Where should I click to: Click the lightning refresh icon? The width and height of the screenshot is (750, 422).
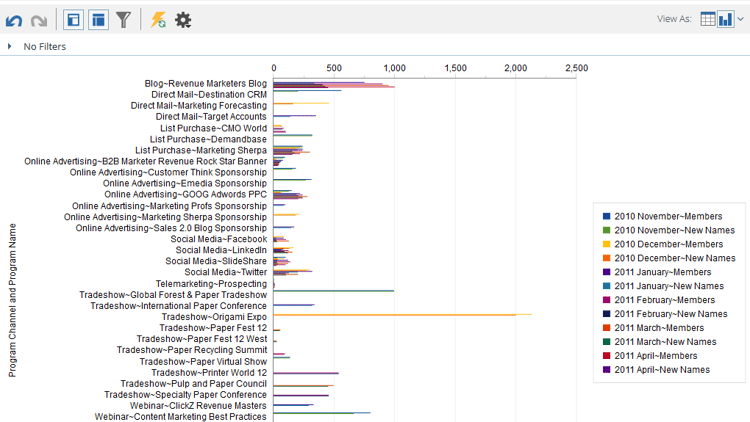point(158,20)
